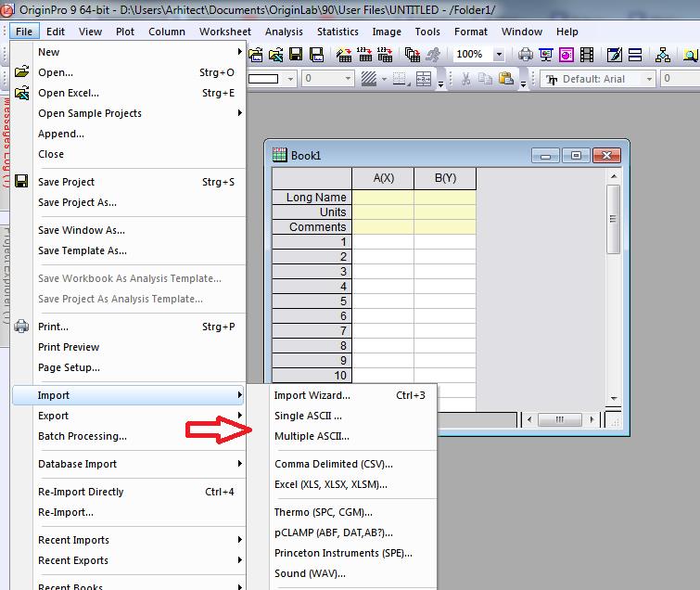700x590 pixels.
Task: Select Import Wizard... menu entry
Action: [x=312, y=395]
